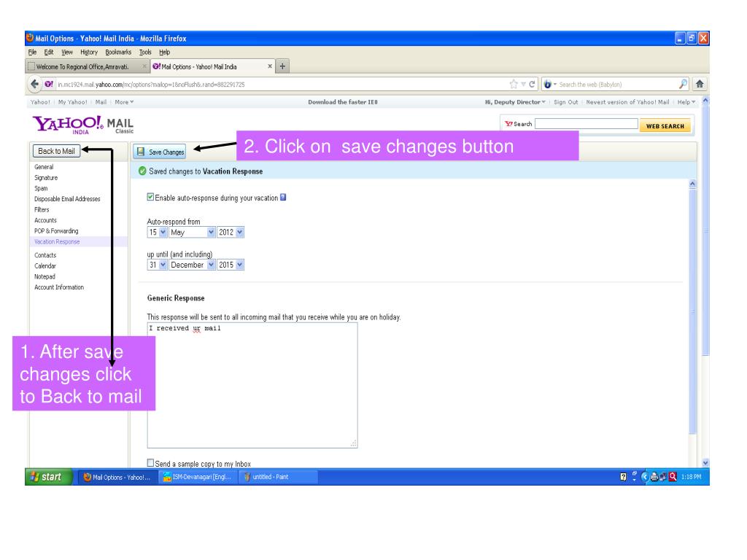Select Vacation Response in sidebar
The height and width of the screenshot is (560, 747).
coord(57,241)
